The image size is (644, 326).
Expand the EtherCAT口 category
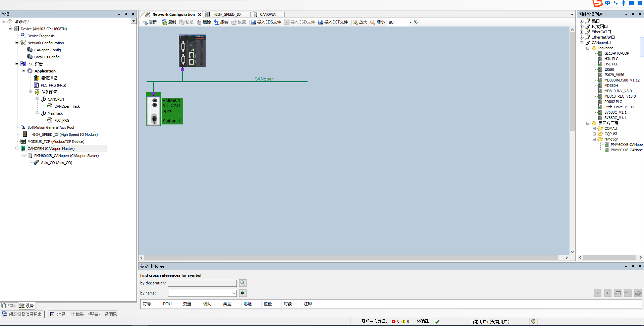coord(581,32)
